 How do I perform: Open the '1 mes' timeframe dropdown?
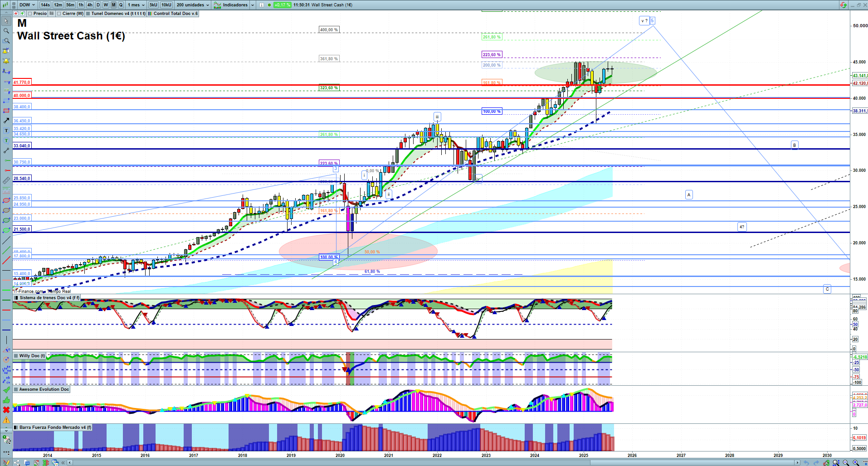pyautogui.click(x=136, y=5)
